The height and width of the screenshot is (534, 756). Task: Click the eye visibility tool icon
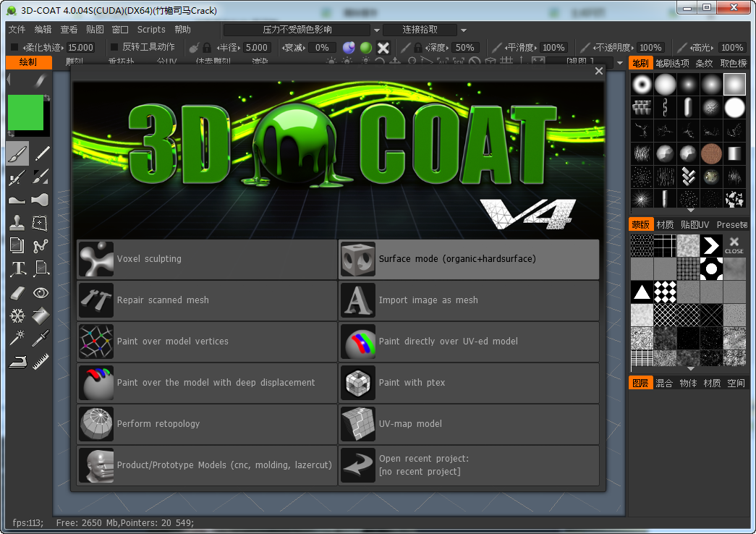pyautogui.click(x=41, y=293)
